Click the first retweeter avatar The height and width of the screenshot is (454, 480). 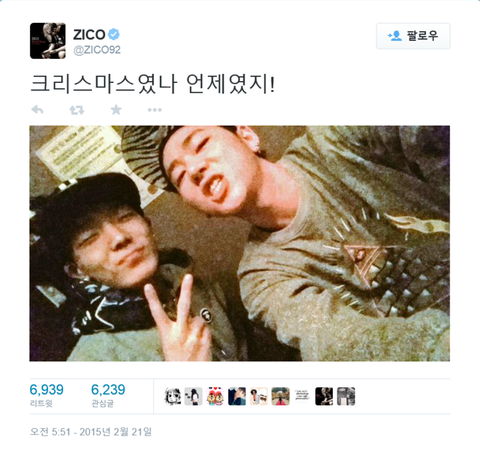[x=173, y=396]
